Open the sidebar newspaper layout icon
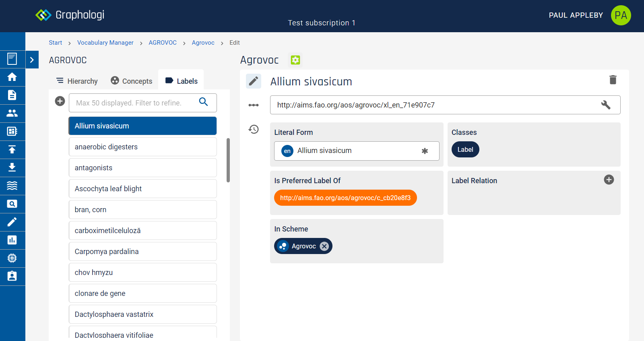The width and height of the screenshot is (644, 341). pyautogui.click(x=12, y=131)
